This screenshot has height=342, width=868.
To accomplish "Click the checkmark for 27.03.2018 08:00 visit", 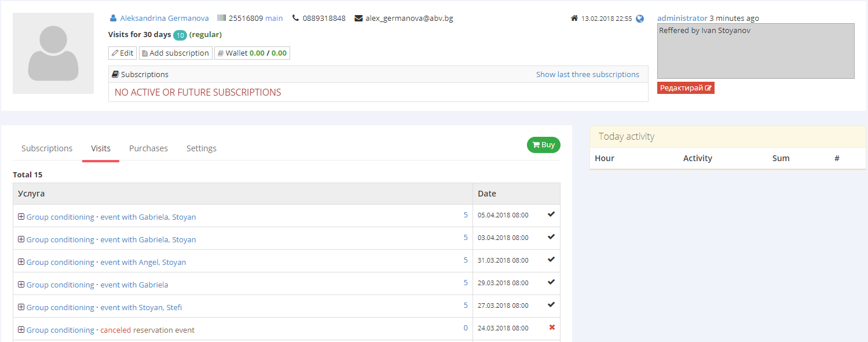I will click(551, 304).
